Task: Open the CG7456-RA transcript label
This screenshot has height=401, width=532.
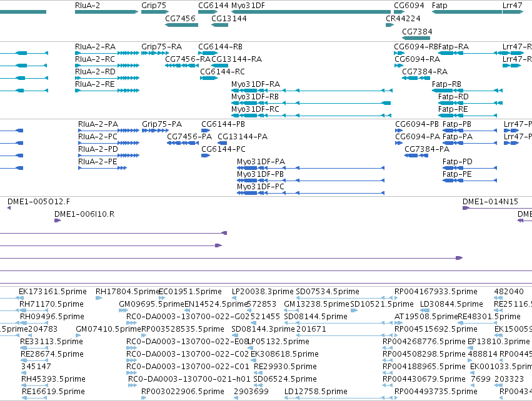Action: [x=188, y=59]
